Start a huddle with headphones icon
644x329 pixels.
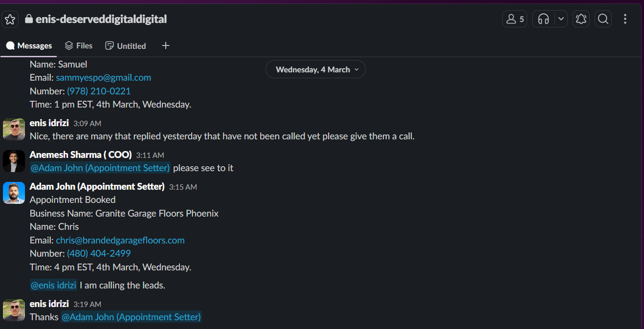point(543,19)
